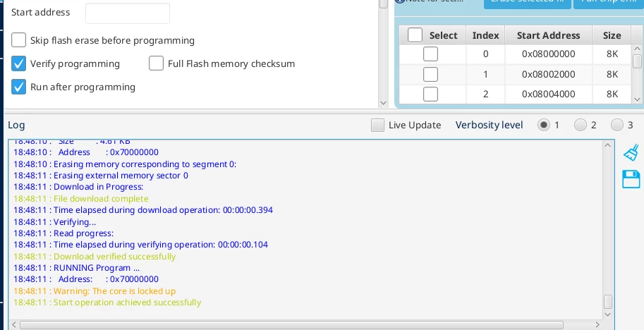Click the sector table scroll down arrow
The width and height of the screenshot is (644, 330).
pos(637,99)
